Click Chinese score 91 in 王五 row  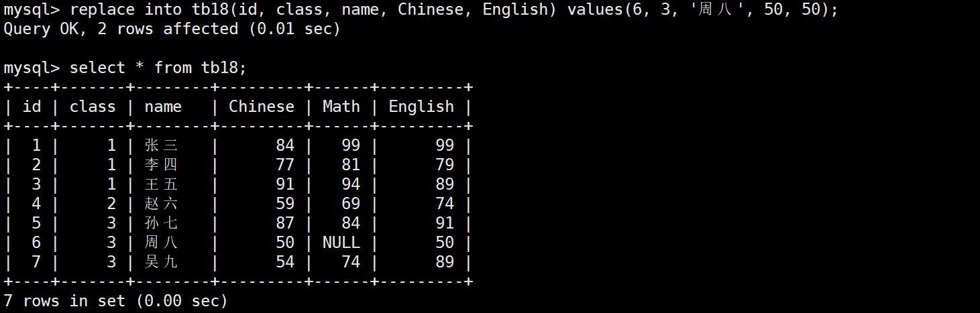tap(285, 184)
